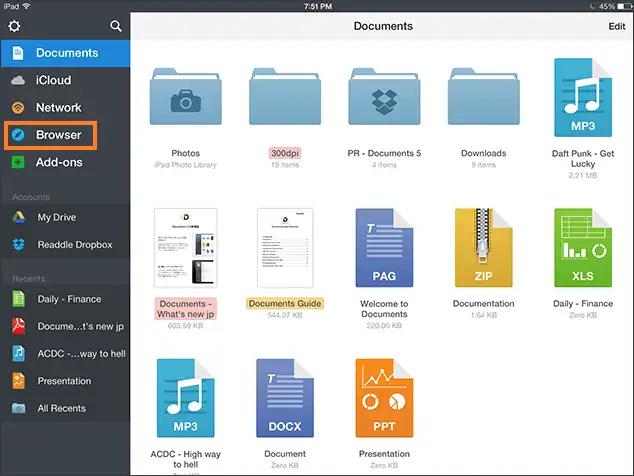Click the Documents page icon in sidebar
This screenshot has height=476, width=634.
(x=18, y=53)
